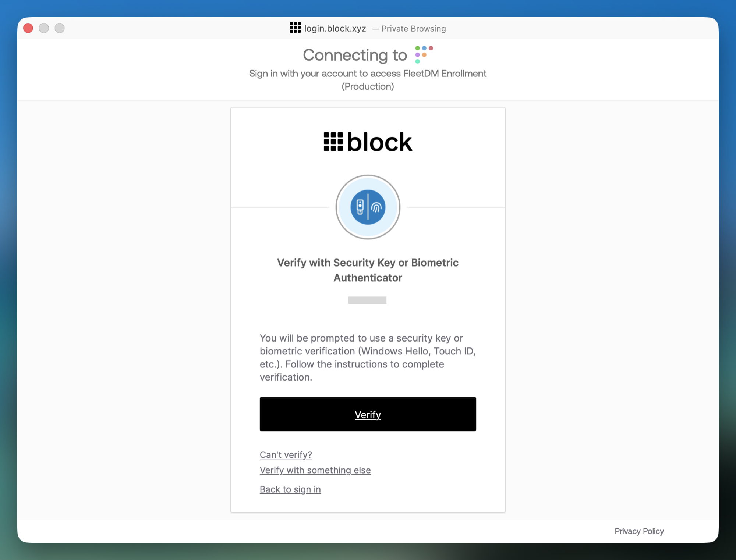Close the login window with red button
Screen dimensions: 736x560
coord(28,28)
